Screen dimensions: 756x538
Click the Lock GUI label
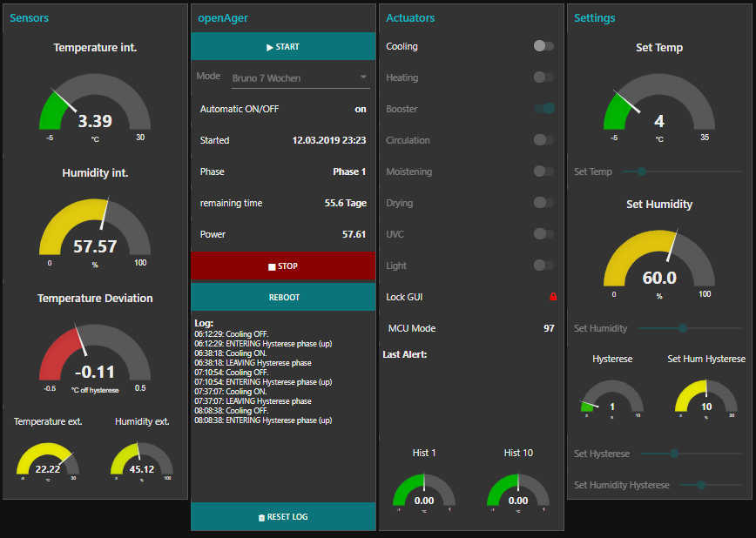(404, 297)
